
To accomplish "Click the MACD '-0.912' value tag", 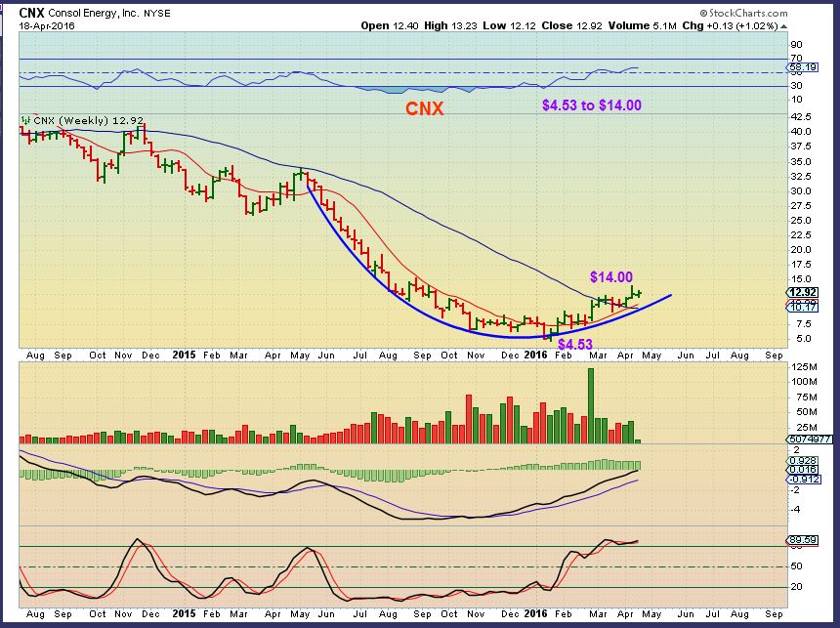I will pyautogui.click(x=803, y=479).
